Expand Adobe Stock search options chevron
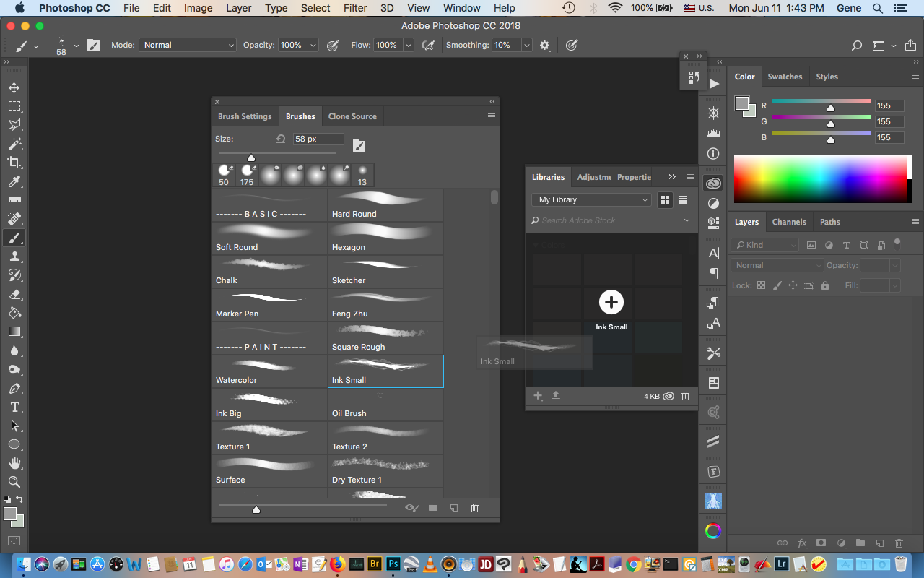Screen dimensions: 924x578 pyautogui.click(x=687, y=220)
